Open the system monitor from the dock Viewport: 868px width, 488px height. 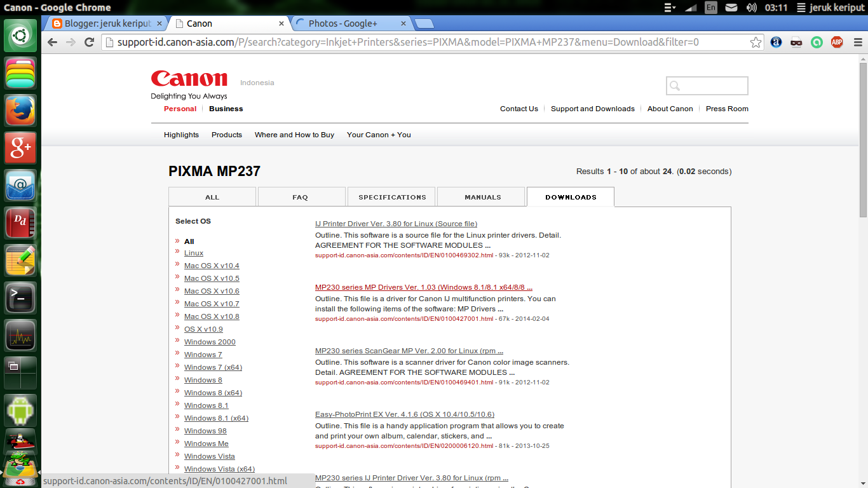pos(20,335)
